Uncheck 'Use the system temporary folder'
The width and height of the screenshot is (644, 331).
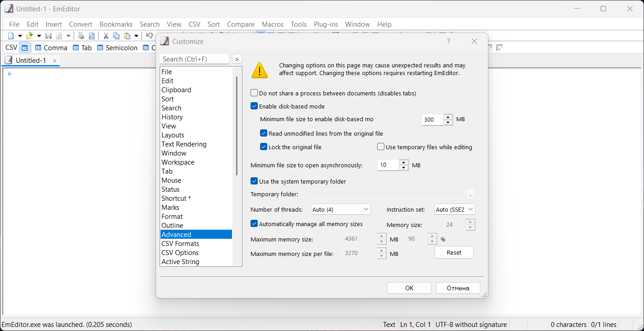tap(254, 181)
